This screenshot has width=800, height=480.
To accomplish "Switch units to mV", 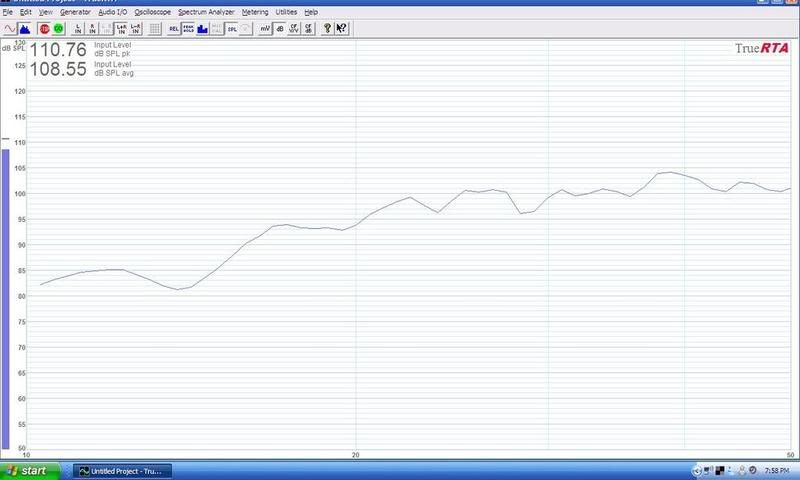I will click(265, 29).
